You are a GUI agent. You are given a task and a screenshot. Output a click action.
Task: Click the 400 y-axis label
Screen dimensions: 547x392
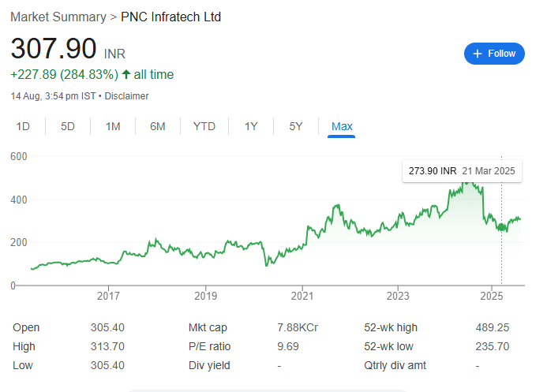18,200
